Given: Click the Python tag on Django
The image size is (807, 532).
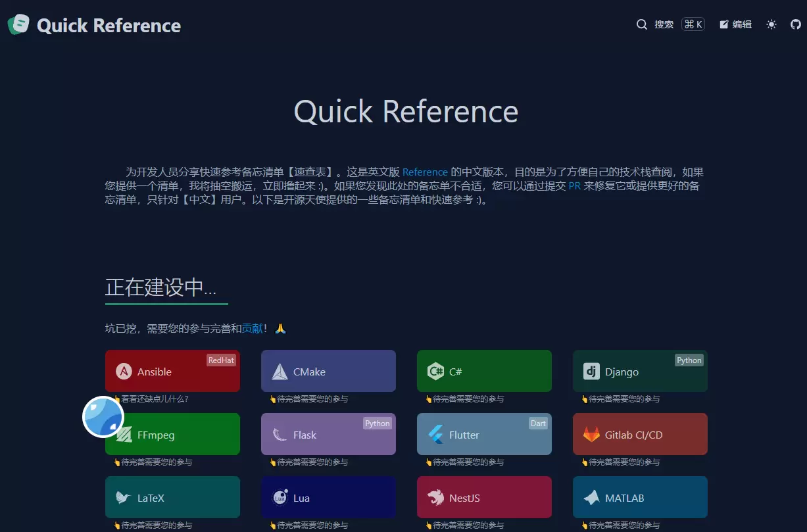Looking at the screenshot, I should tap(689, 360).
